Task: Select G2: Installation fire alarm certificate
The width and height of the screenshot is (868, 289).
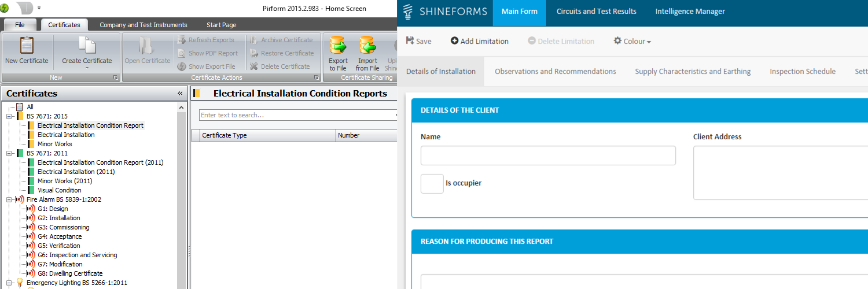Action: click(58, 218)
